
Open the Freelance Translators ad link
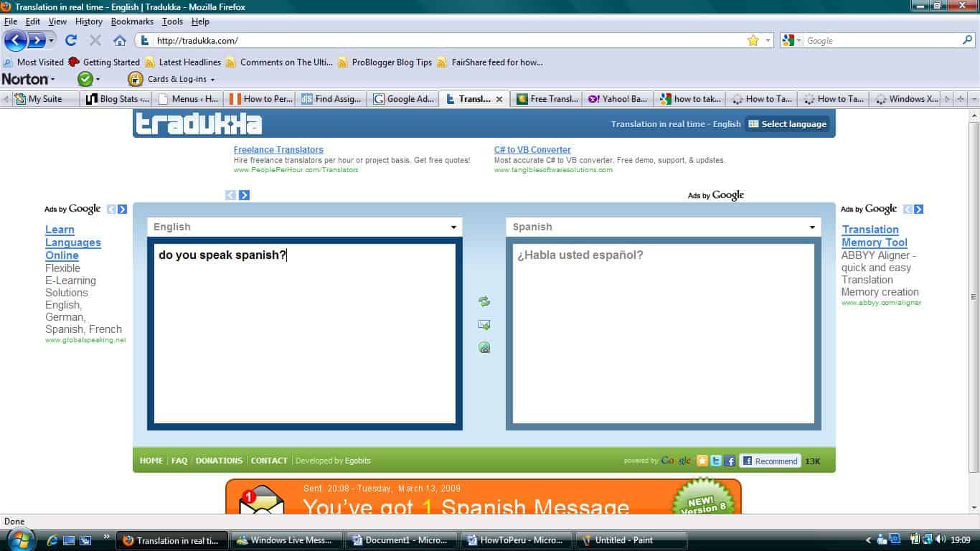(278, 150)
